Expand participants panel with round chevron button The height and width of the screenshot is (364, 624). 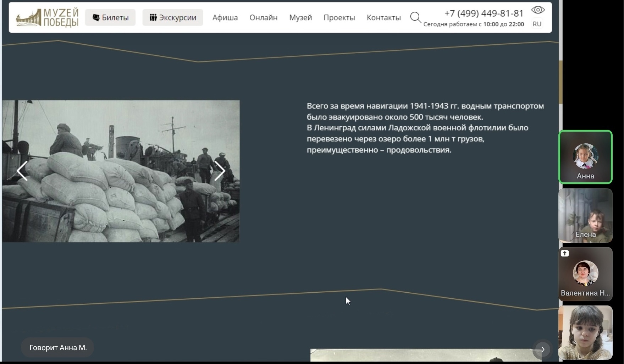pos(542,349)
